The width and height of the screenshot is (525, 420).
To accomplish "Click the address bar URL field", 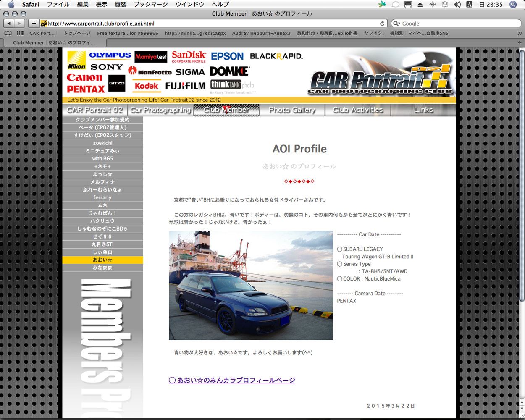I will (x=213, y=24).
